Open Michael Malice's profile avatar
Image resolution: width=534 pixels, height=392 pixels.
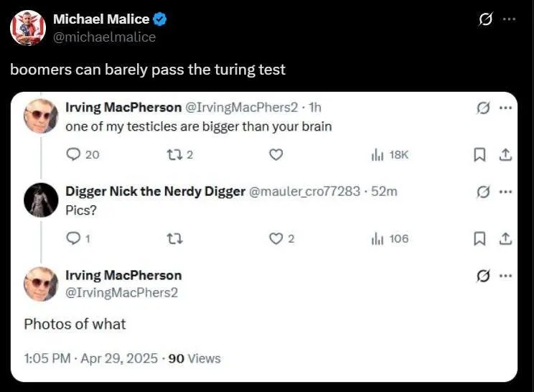pyautogui.click(x=28, y=28)
